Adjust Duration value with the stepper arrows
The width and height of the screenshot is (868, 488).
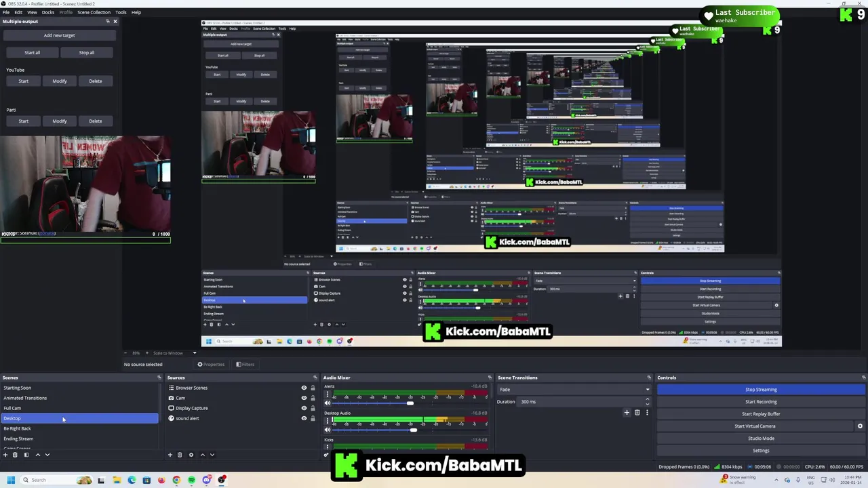coord(648,402)
